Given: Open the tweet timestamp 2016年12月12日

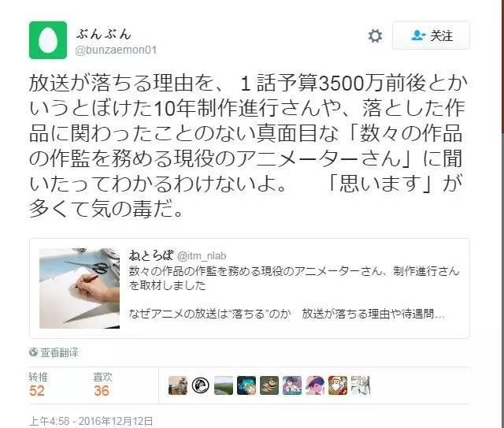Looking at the screenshot, I should (x=91, y=421).
